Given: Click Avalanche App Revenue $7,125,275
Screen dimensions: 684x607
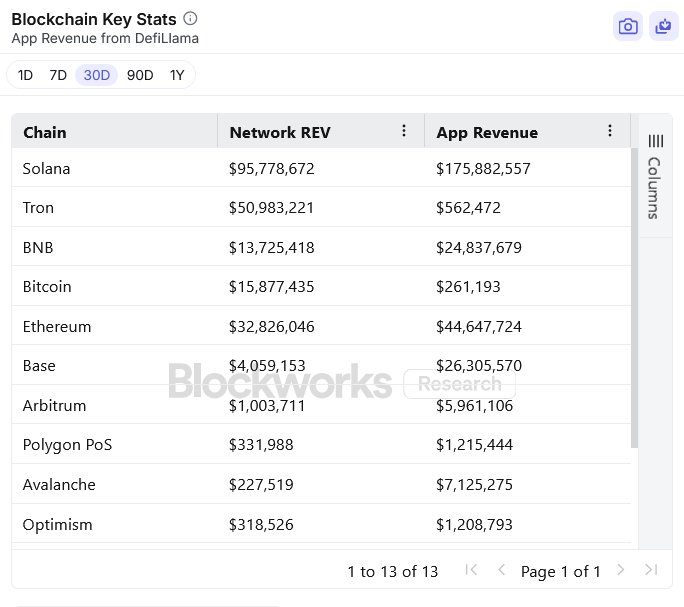Looking at the screenshot, I should pyautogui.click(x=474, y=485).
